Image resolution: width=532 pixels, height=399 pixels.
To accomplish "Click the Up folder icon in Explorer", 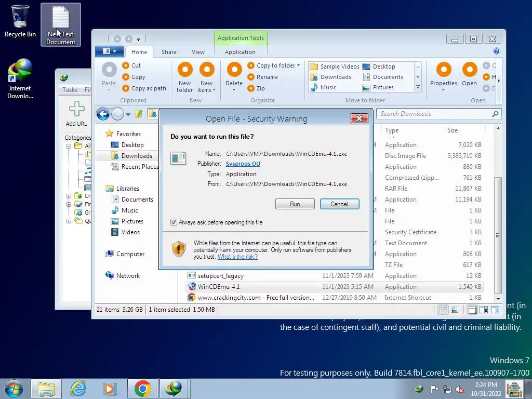I will (x=139, y=114).
